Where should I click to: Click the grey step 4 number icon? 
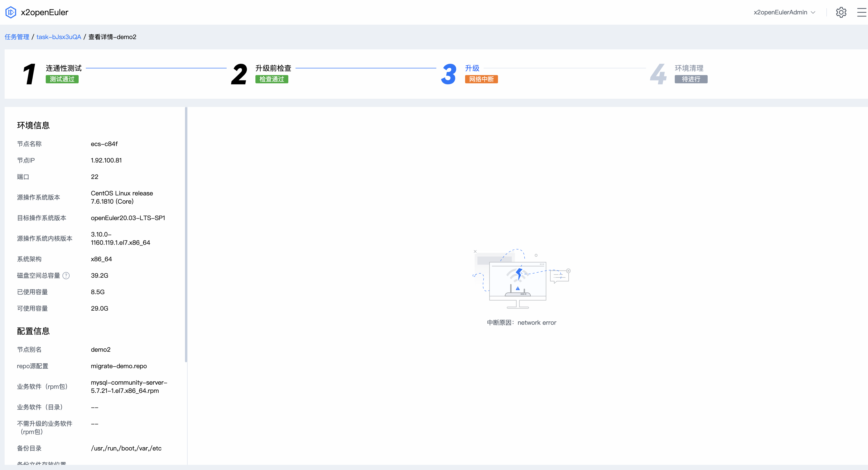(658, 74)
